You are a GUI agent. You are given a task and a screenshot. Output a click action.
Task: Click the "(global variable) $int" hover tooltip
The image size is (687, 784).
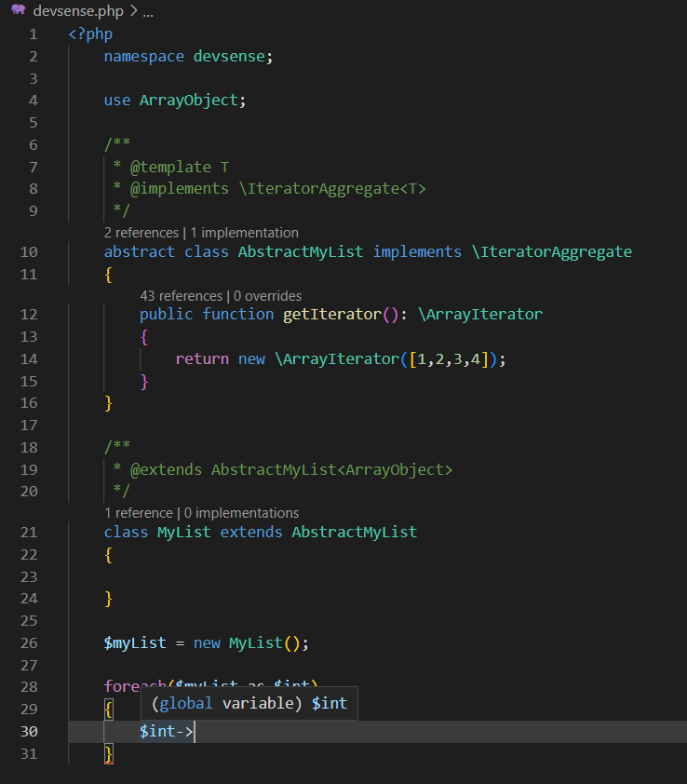[249, 704]
